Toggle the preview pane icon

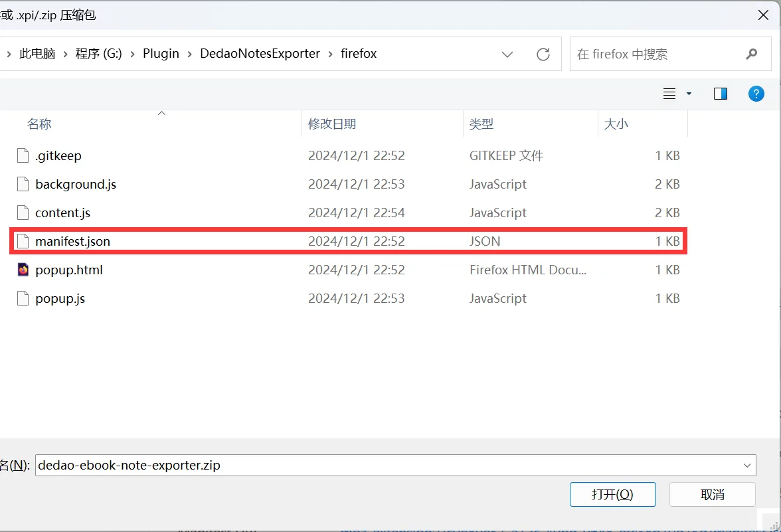point(720,94)
